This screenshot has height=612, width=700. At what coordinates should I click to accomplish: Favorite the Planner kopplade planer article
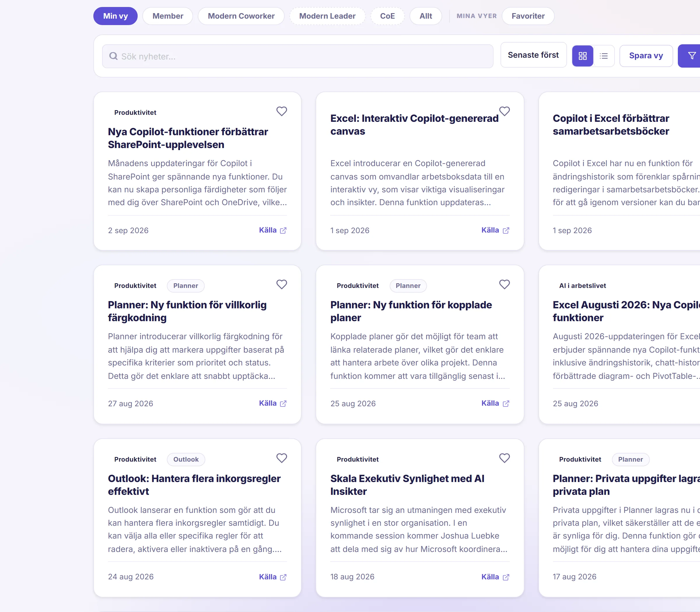[x=504, y=284]
